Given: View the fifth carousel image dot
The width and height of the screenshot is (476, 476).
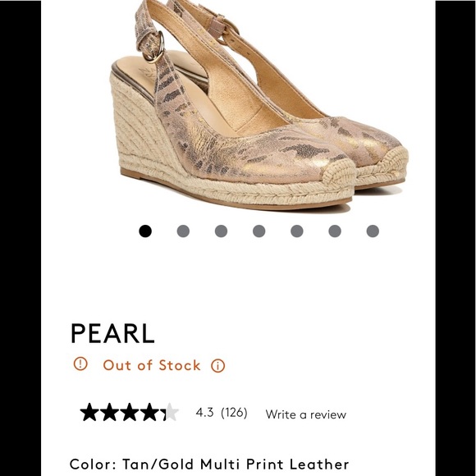Looking at the screenshot, I should tap(297, 231).
